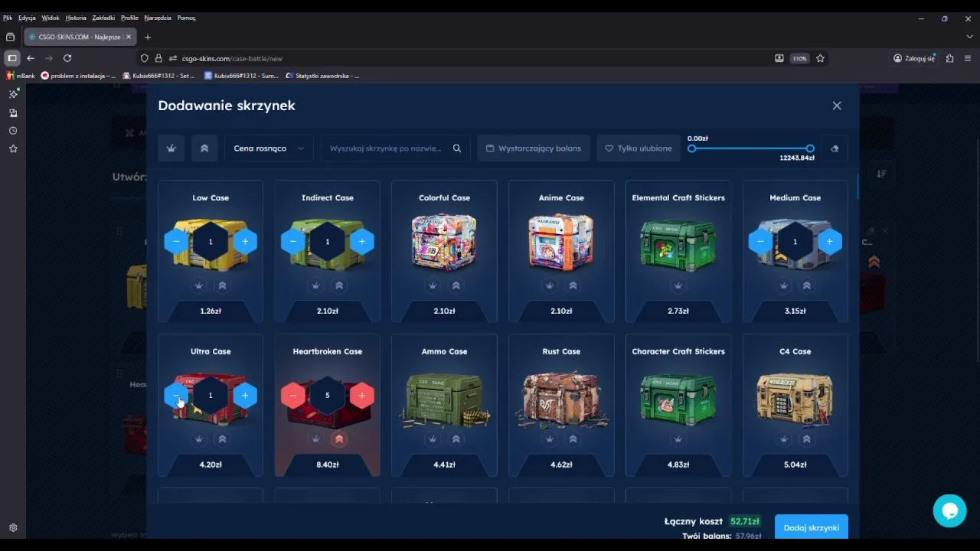Increase Indirect Case quantity with plus
980x551 pixels.
point(362,242)
